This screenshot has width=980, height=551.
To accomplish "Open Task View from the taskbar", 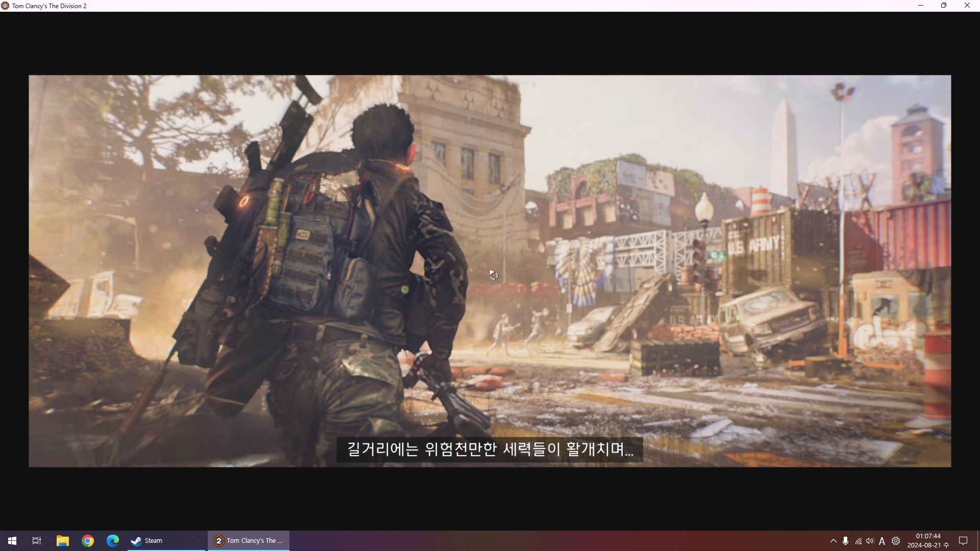I will [x=37, y=541].
